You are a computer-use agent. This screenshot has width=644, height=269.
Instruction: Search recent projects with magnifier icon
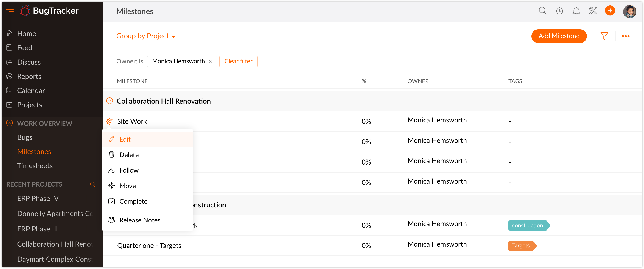point(92,184)
